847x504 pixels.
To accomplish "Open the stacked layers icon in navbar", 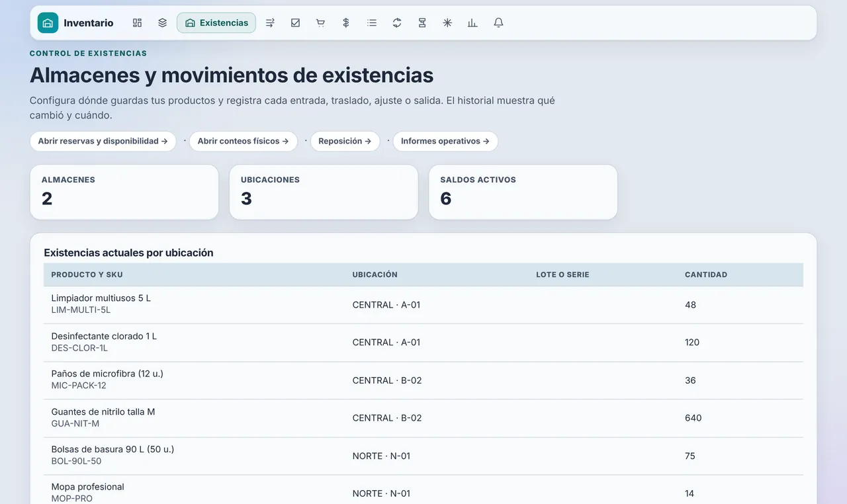I will click(x=162, y=22).
